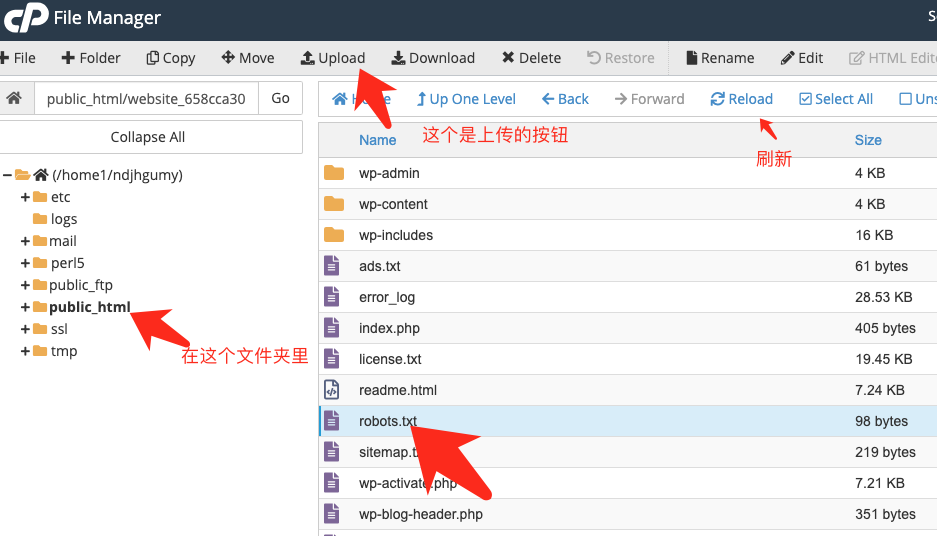Click the Move toolbar icon
Viewport: 937px width, 536px height.
coord(228,58)
